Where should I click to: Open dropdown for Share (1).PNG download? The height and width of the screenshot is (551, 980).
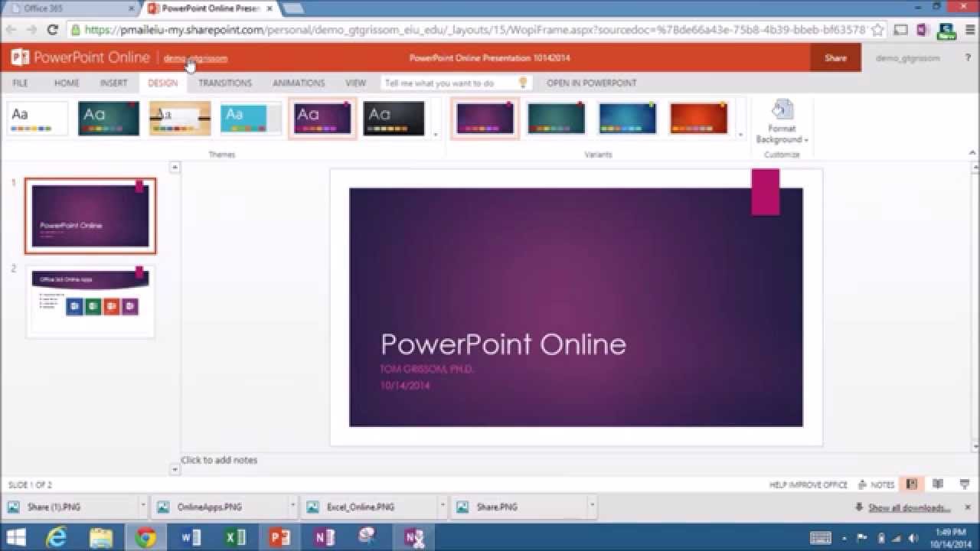click(x=142, y=507)
